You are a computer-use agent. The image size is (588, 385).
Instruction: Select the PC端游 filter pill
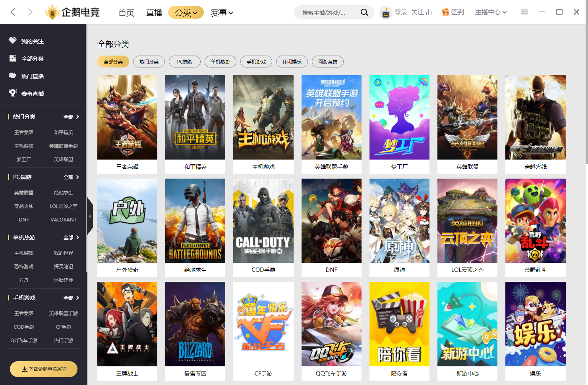(185, 62)
